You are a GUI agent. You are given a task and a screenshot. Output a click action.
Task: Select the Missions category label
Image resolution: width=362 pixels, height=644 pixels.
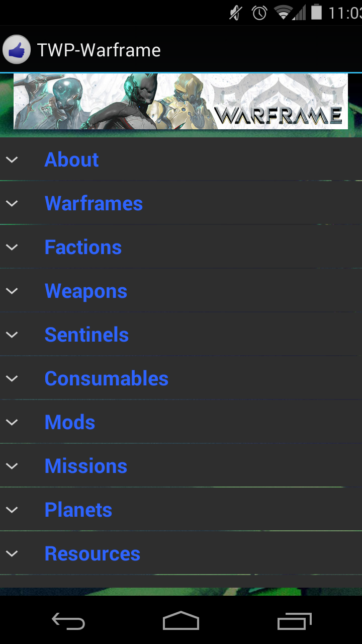[x=86, y=466]
